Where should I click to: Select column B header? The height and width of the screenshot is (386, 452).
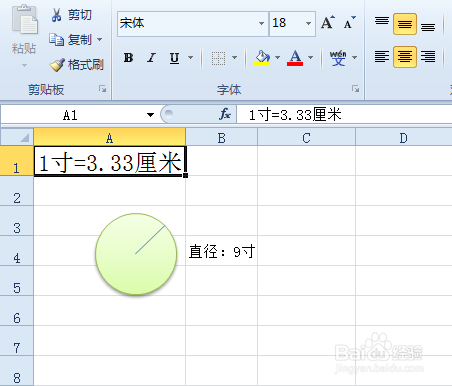[x=221, y=138]
